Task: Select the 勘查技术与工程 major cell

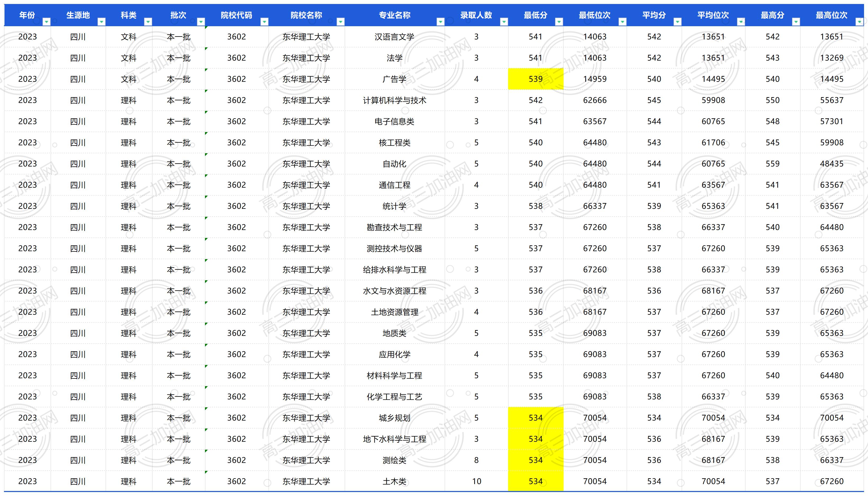Action: pos(395,227)
